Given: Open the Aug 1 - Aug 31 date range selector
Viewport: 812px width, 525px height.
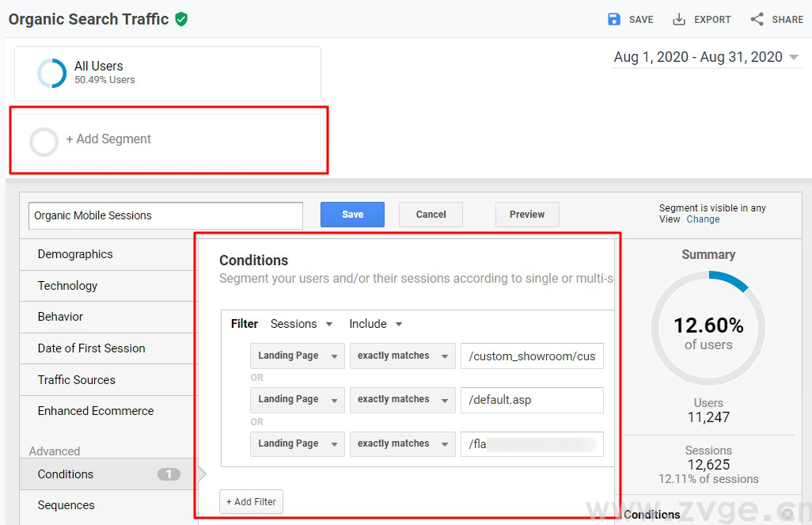Looking at the screenshot, I should click(704, 56).
